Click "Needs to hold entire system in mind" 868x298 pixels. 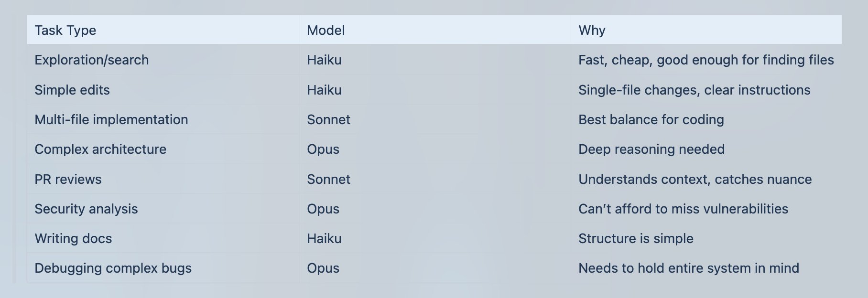[688, 268]
